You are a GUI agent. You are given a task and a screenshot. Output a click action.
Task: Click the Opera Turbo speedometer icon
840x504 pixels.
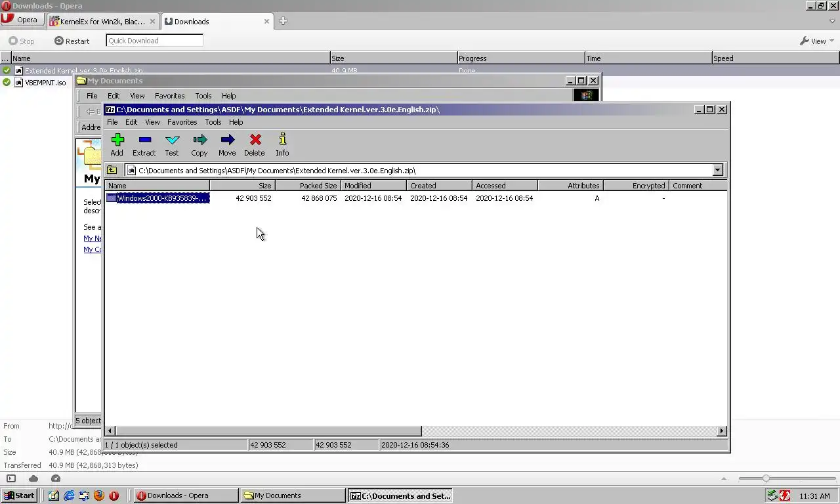pyautogui.click(x=56, y=478)
